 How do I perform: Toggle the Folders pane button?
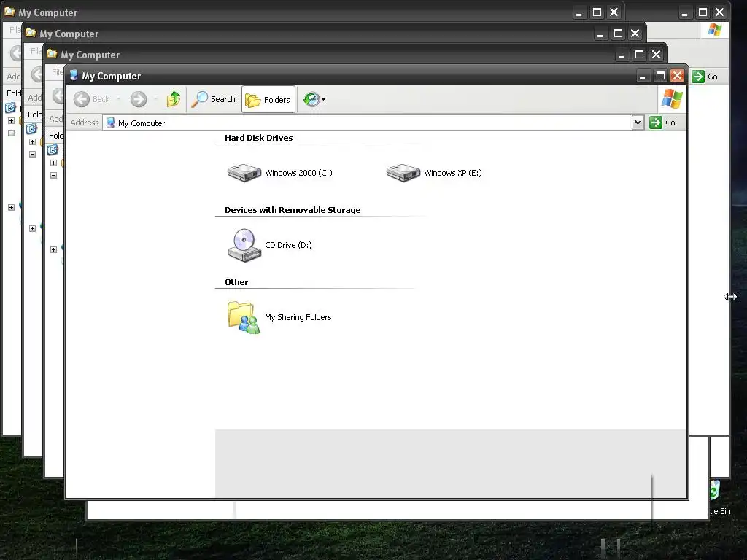pyautogui.click(x=268, y=99)
